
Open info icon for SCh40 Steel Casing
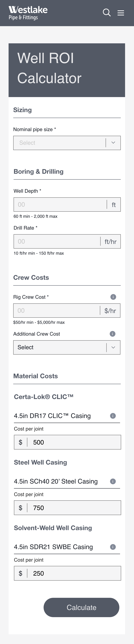point(113,481)
